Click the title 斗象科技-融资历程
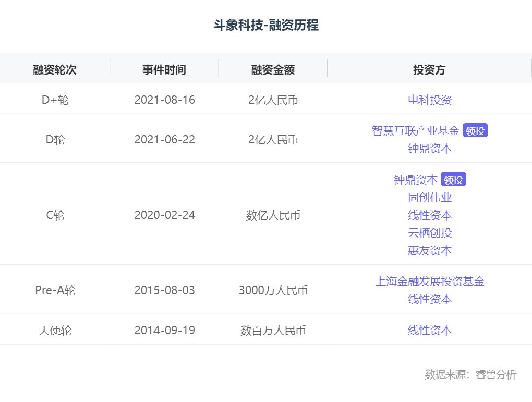This screenshot has width=532, height=402. (266, 25)
